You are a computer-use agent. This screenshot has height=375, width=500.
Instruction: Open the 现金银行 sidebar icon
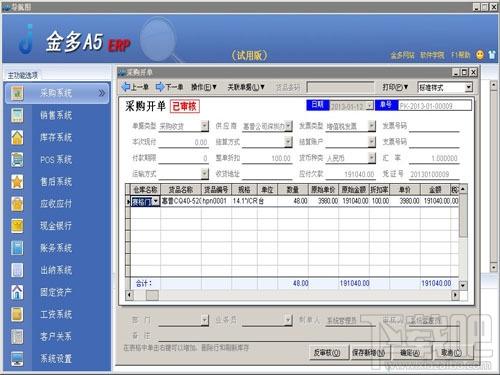[x=17, y=226]
